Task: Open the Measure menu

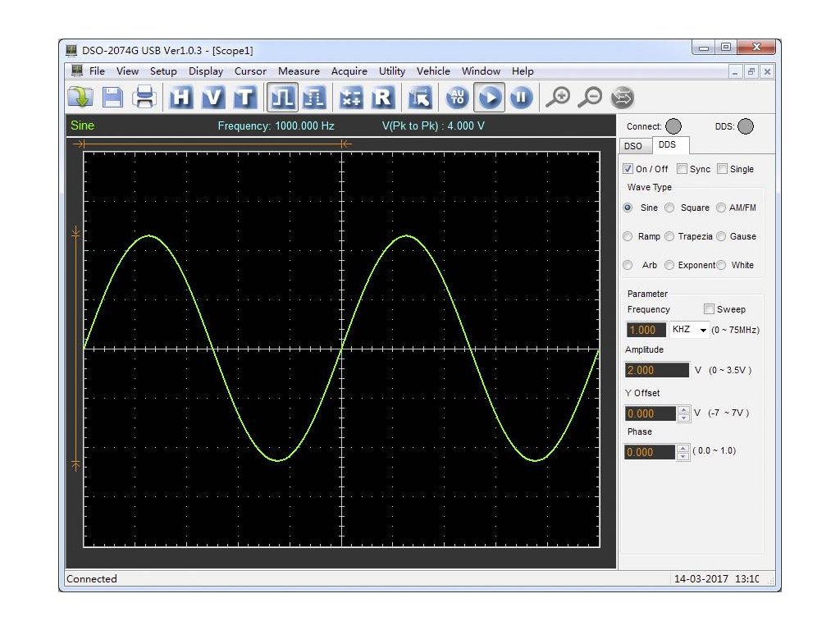Action: [x=299, y=71]
